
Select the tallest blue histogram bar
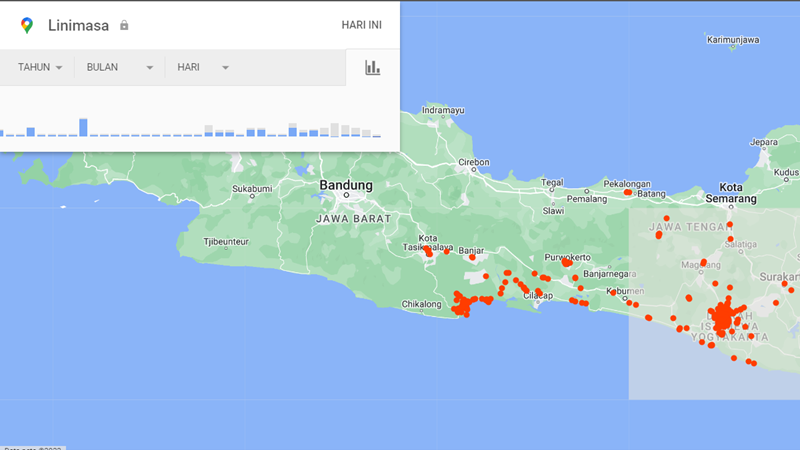[83, 128]
